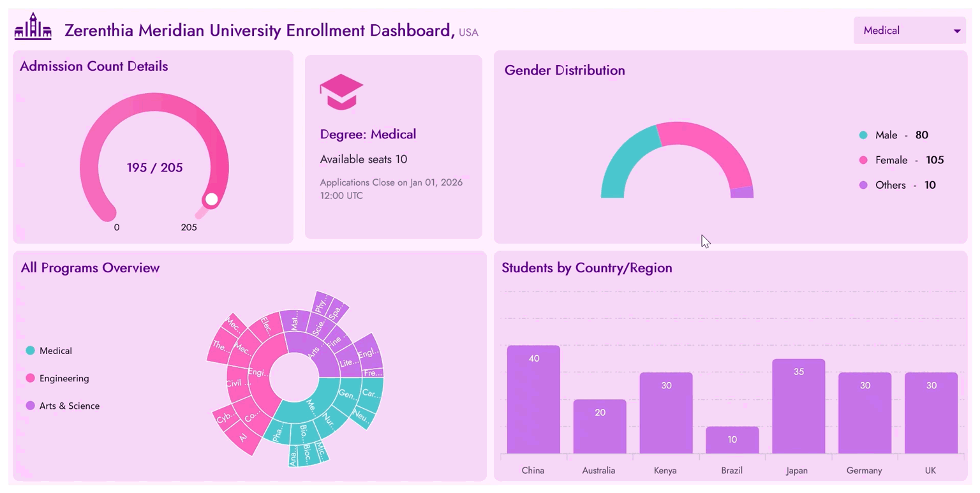Click the chevron arrow on the degree selector
Viewport: 980px width, 493px height.
coord(956,30)
